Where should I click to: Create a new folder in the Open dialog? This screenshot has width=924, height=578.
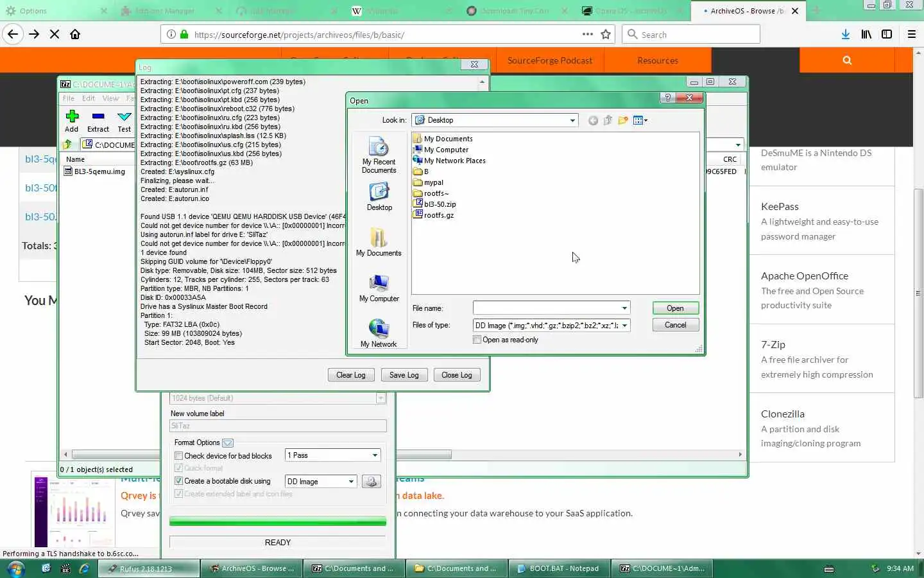click(x=622, y=120)
